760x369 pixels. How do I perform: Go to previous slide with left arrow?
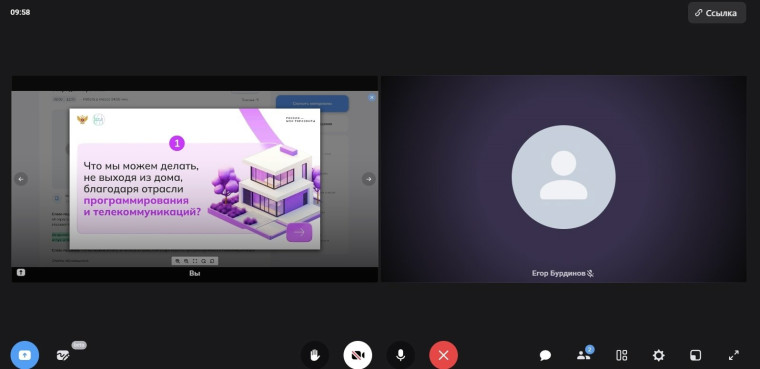tap(21, 179)
